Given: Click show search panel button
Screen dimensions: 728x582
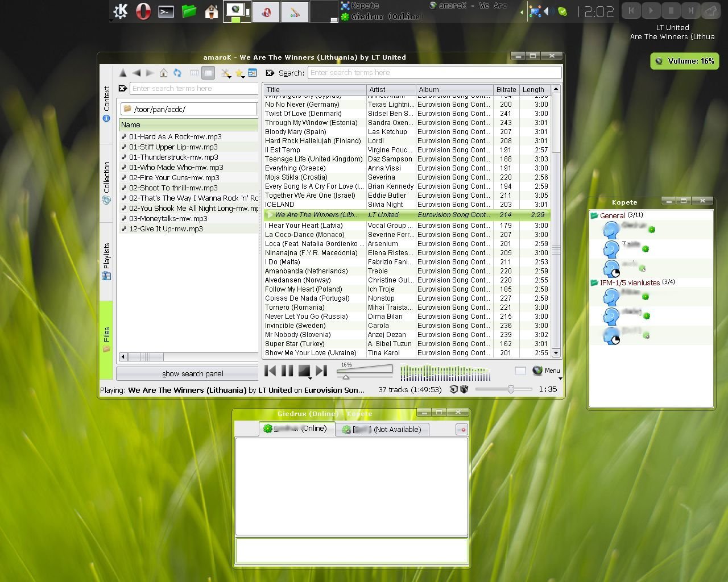Looking at the screenshot, I should [x=188, y=373].
